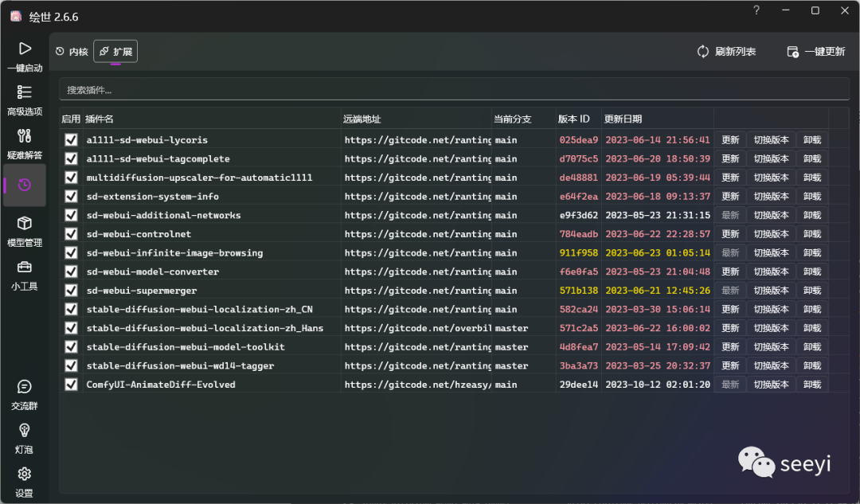Open 切换版本 for a1111-sd-webui-tagcomplete
Image resolution: width=860 pixels, height=504 pixels.
click(771, 159)
